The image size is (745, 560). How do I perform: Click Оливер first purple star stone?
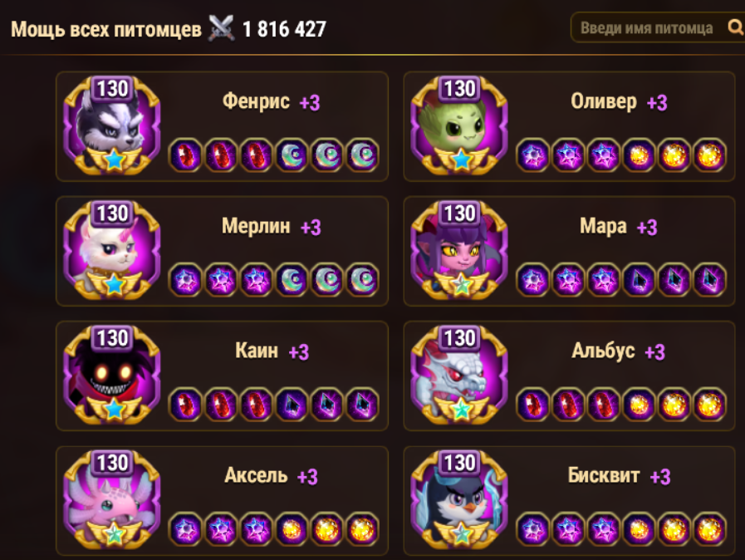click(x=532, y=155)
